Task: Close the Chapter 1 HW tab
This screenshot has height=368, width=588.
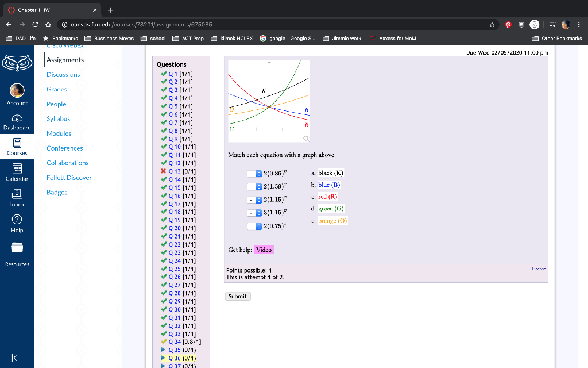Action: coord(95,10)
